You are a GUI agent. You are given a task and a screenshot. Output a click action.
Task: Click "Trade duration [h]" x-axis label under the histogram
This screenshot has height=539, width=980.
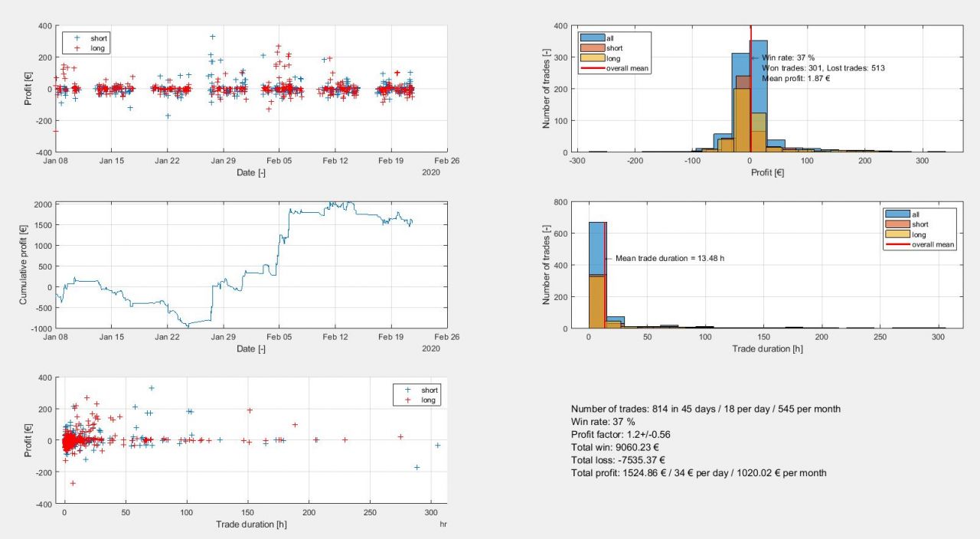coord(767,349)
